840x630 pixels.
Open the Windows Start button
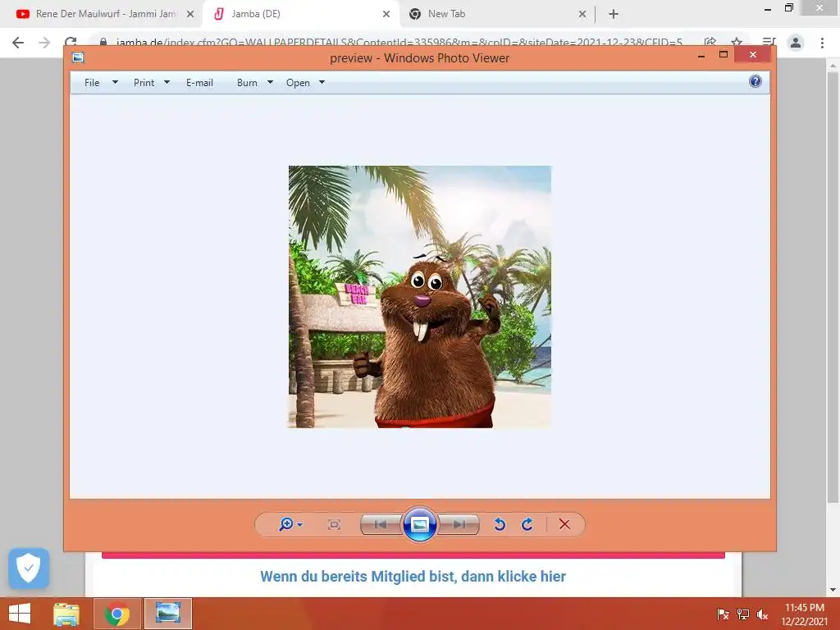click(x=20, y=614)
